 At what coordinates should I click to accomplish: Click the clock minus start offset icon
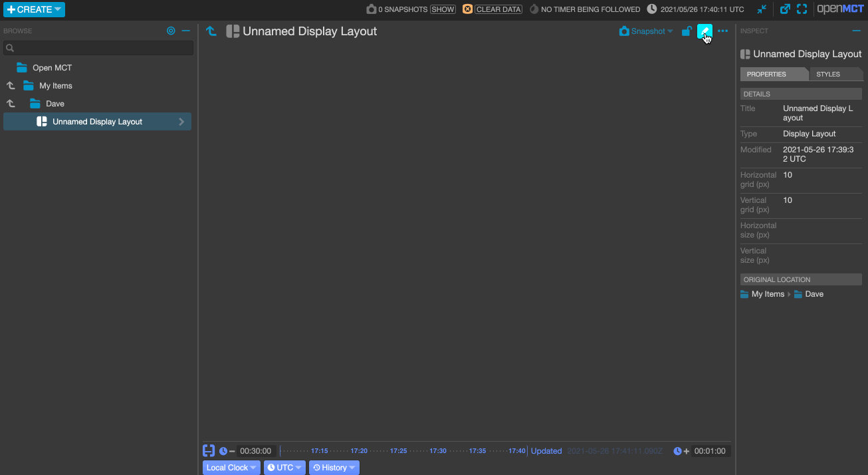point(227,451)
